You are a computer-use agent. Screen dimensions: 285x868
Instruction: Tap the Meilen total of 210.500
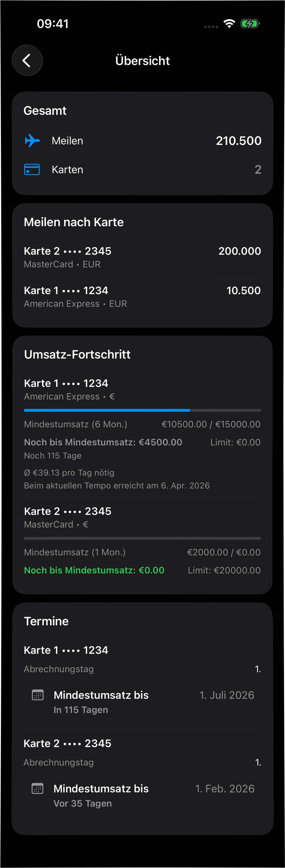[238, 141]
